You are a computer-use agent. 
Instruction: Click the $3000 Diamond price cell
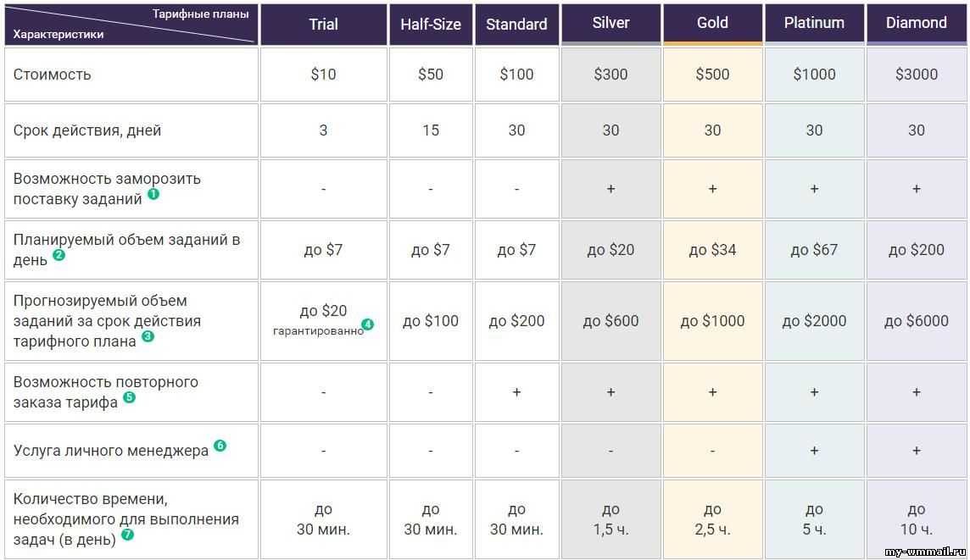tap(916, 75)
